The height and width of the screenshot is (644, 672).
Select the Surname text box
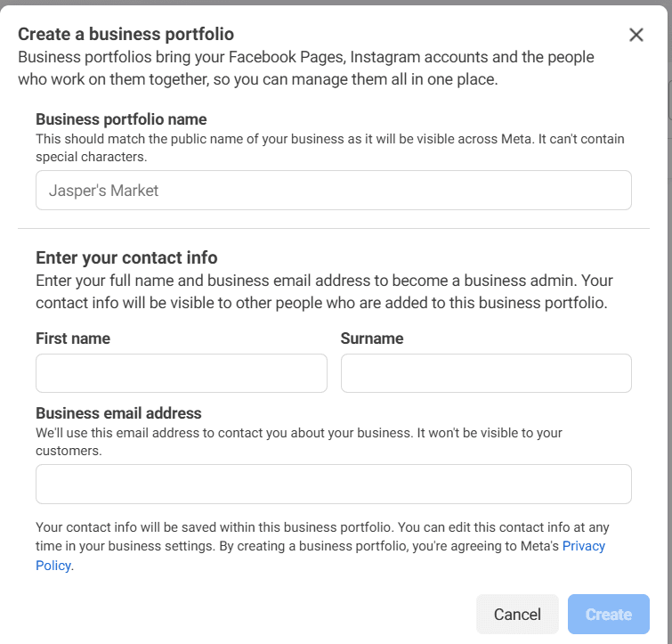coord(486,373)
